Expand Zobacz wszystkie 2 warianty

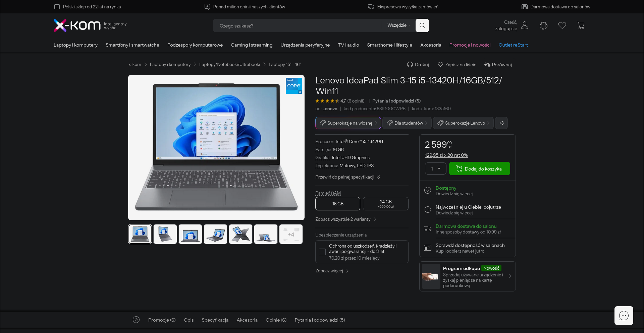click(346, 219)
